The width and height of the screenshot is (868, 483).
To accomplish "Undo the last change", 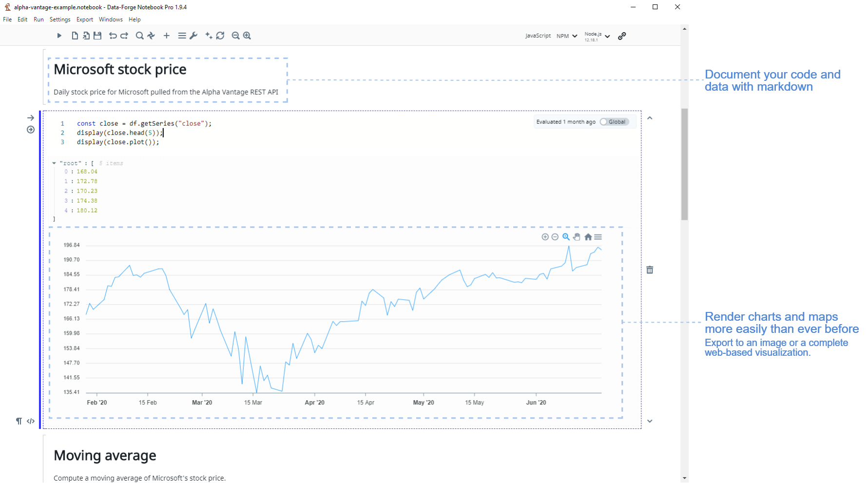I will tap(113, 36).
